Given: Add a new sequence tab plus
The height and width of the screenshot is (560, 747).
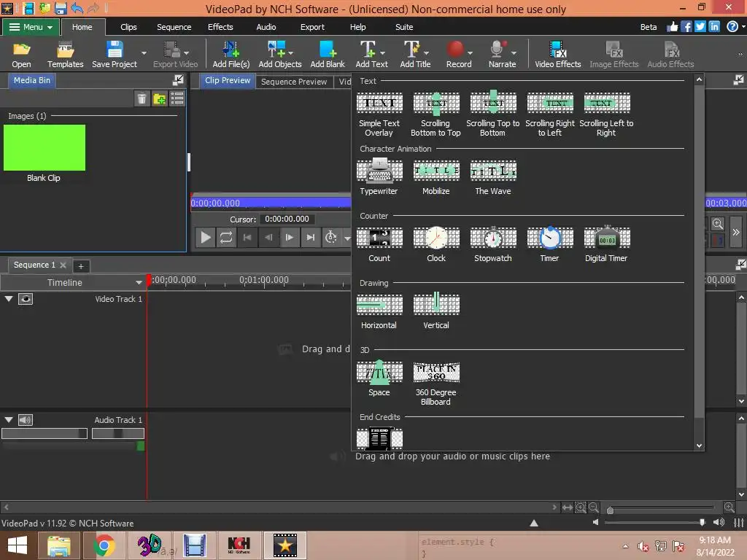Looking at the screenshot, I should (x=81, y=266).
